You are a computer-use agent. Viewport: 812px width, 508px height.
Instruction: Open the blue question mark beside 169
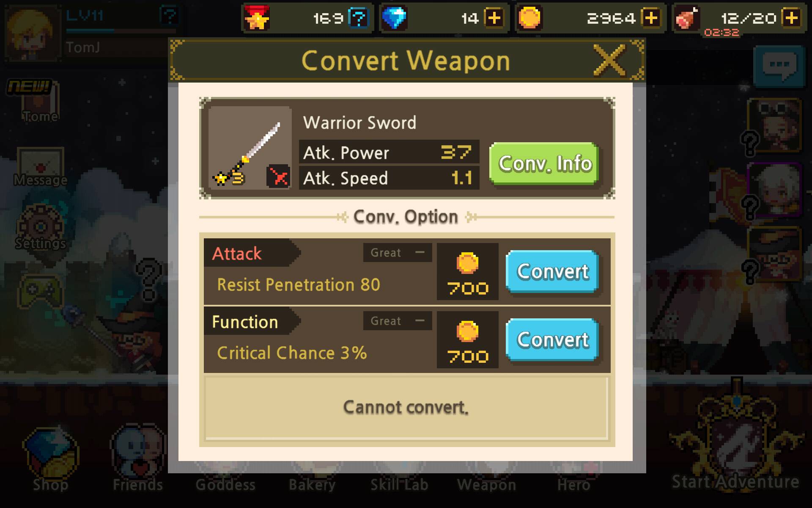tap(359, 18)
